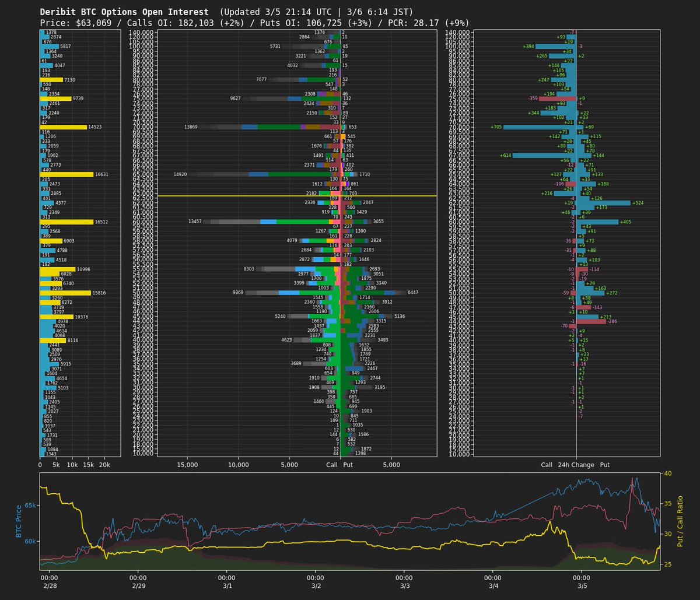Click the 25 tick on ratio axis
This screenshot has height=600, width=700.
(668, 564)
